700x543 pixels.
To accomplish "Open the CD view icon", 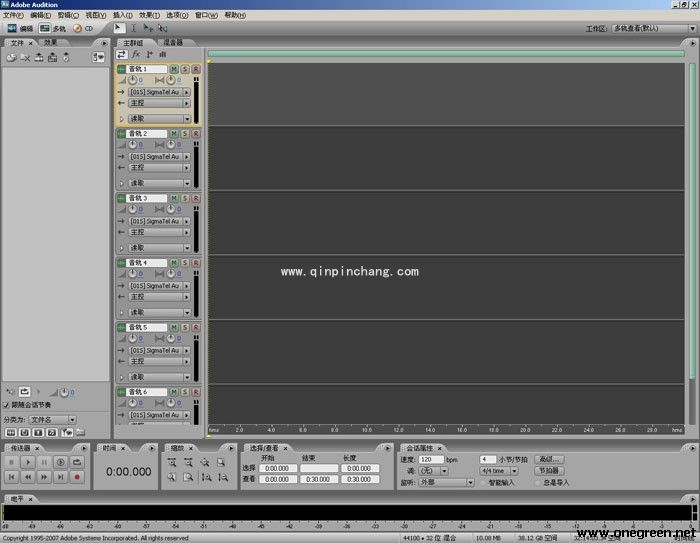I will click(x=78, y=28).
